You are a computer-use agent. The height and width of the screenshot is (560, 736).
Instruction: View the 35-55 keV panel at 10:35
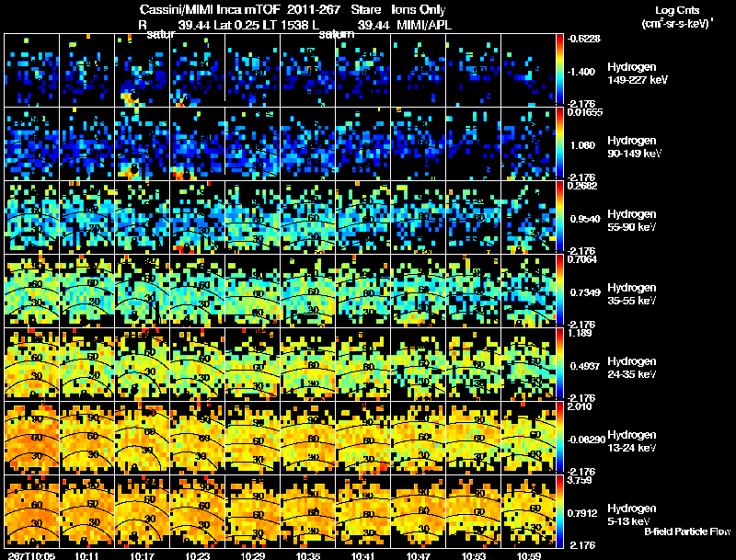308,291
